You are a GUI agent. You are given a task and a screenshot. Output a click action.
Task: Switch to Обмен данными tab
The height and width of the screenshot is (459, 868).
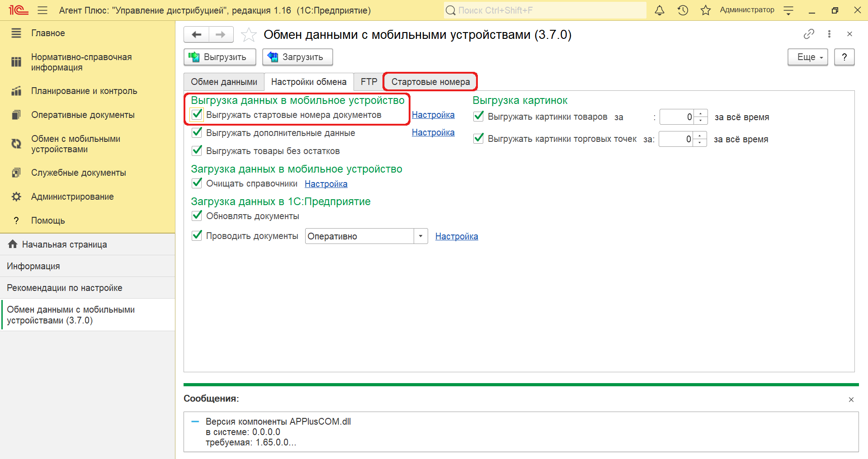[x=224, y=82]
